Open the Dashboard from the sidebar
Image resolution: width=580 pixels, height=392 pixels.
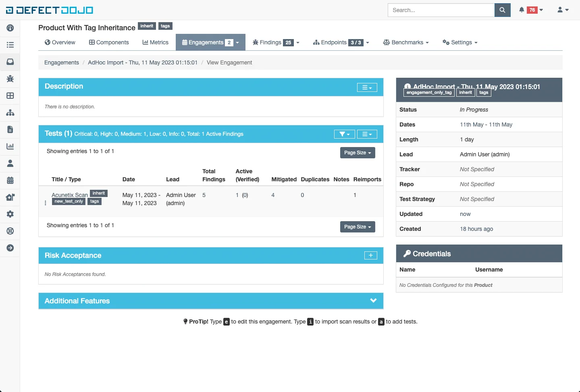click(10, 28)
